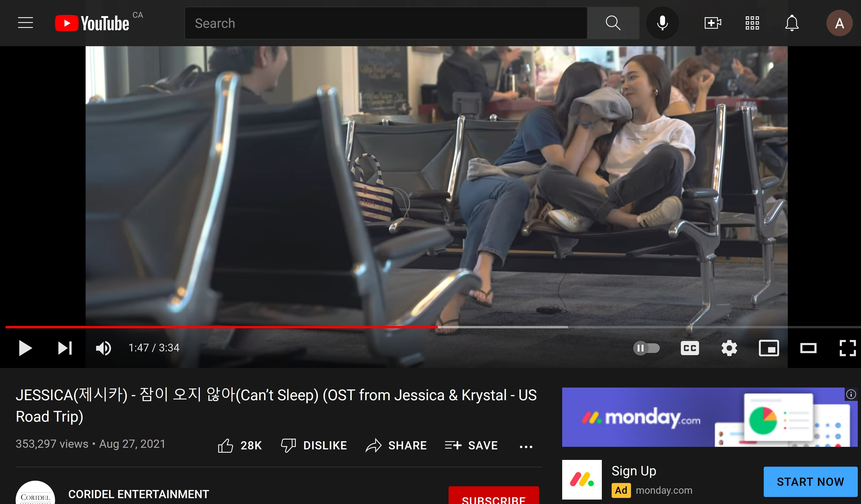Open the CORIDEL ENTERTAINMENT channel link
The image size is (861, 504).
click(x=138, y=494)
